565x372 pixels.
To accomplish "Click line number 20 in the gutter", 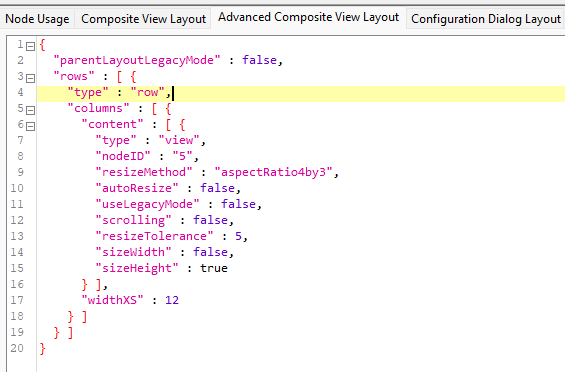I will pos(17,348).
